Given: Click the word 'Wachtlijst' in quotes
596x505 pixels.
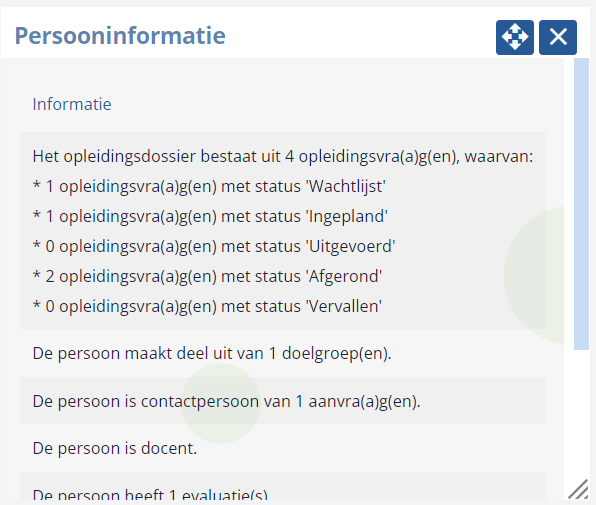Looking at the screenshot, I should 346,187.
